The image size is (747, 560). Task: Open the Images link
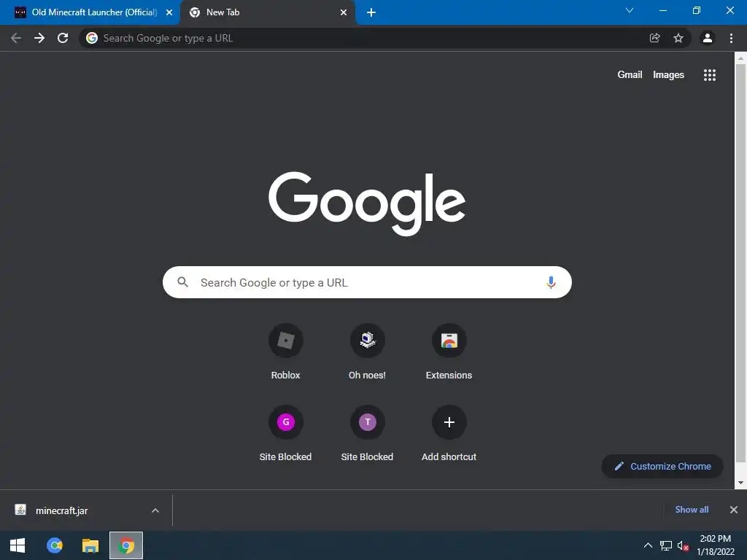(x=668, y=75)
